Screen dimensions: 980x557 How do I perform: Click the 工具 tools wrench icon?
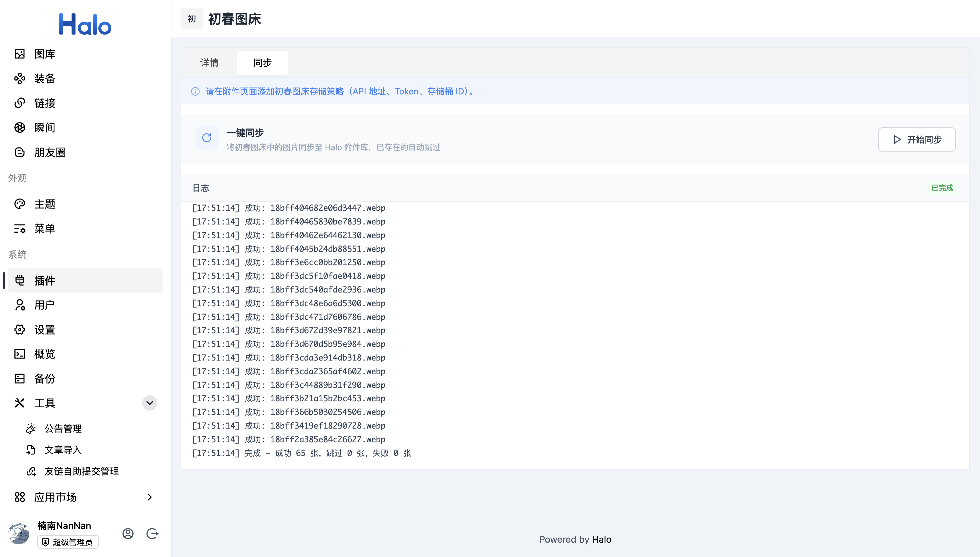pos(19,403)
